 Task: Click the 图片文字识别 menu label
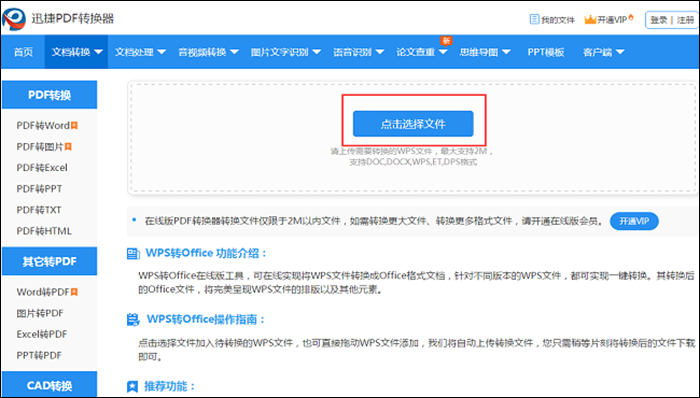[x=279, y=52]
